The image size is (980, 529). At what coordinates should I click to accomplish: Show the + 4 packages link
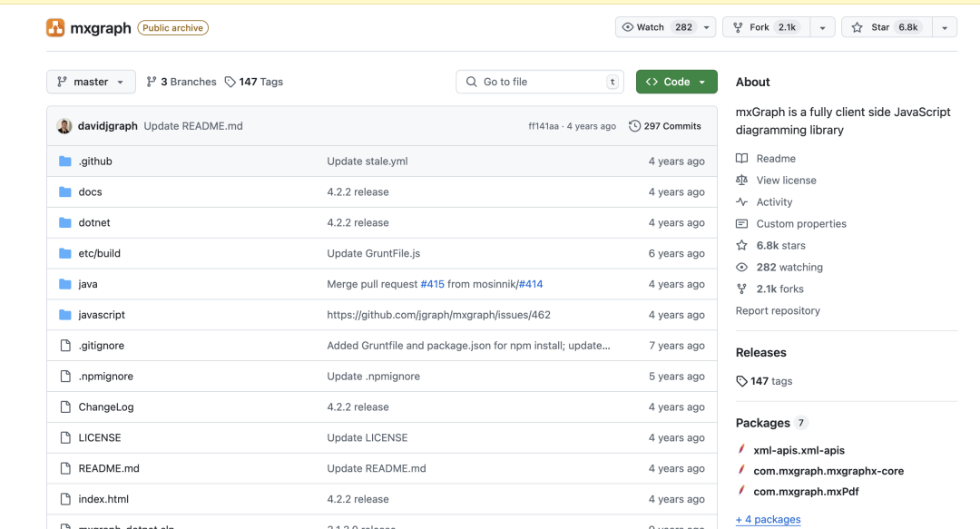pos(769,519)
